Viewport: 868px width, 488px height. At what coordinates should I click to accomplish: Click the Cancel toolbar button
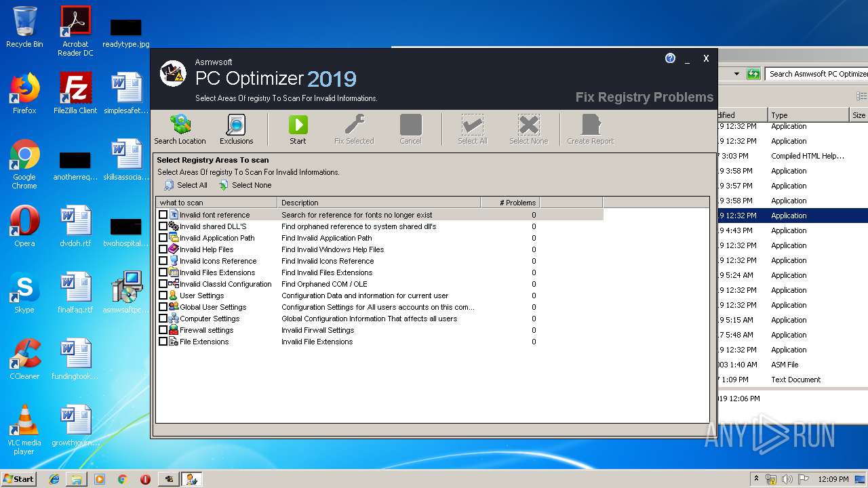[410, 129]
